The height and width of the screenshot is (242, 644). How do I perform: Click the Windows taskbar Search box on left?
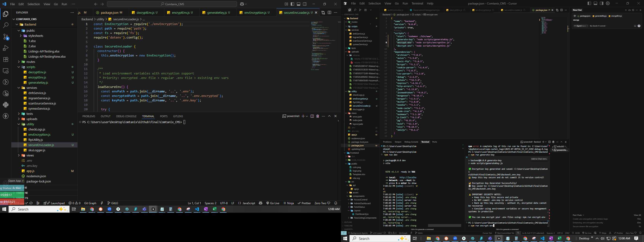39,209
